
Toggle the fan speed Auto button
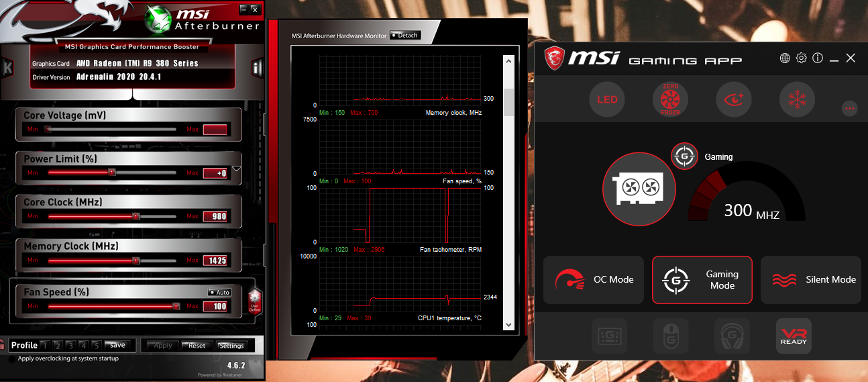219,292
